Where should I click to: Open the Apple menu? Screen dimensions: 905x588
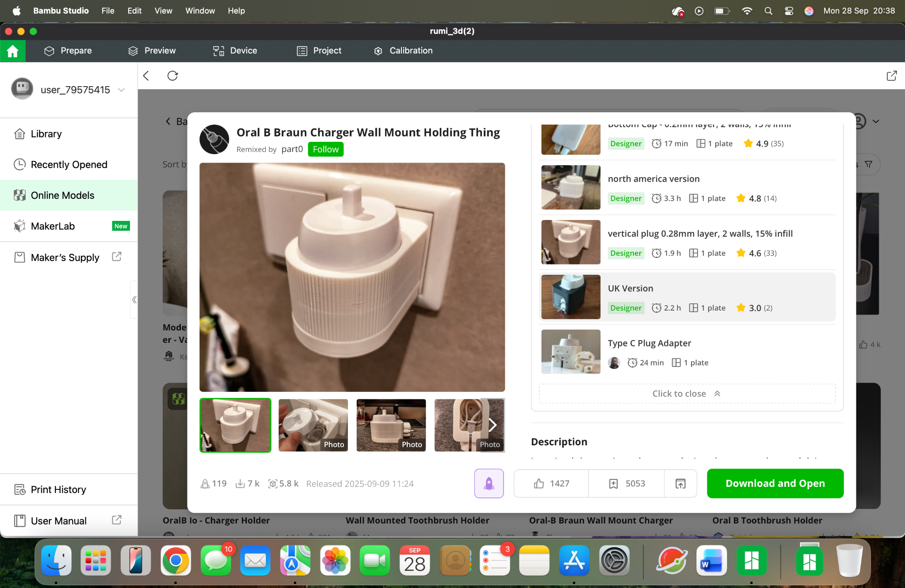tap(16, 11)
